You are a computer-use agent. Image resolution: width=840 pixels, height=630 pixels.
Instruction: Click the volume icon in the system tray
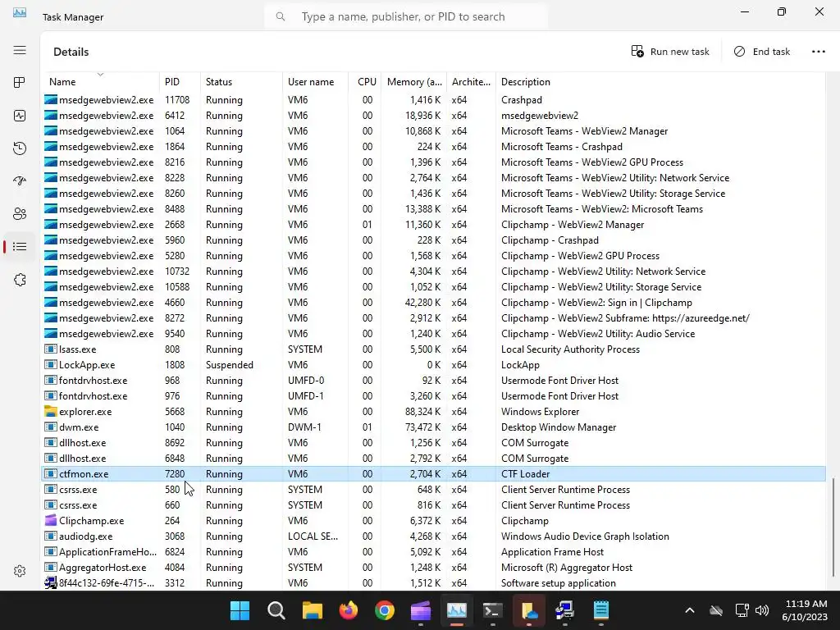coord(762,610)
